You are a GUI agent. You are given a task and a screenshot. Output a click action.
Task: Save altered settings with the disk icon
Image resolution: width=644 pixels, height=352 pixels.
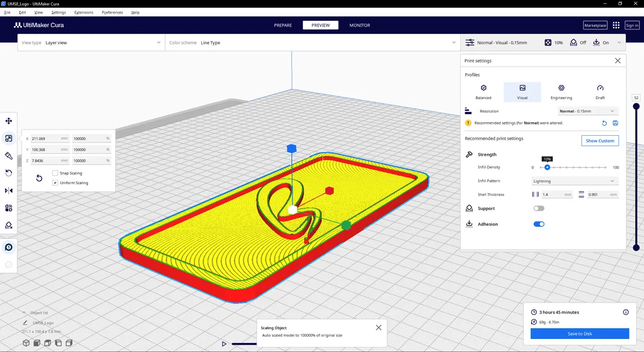(x=615, y=123)
